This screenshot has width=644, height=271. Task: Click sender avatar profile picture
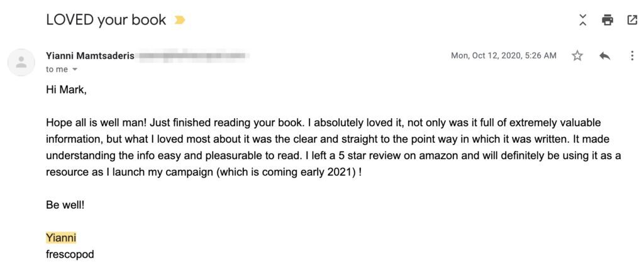pyautogui.click(x=21, y=62)
